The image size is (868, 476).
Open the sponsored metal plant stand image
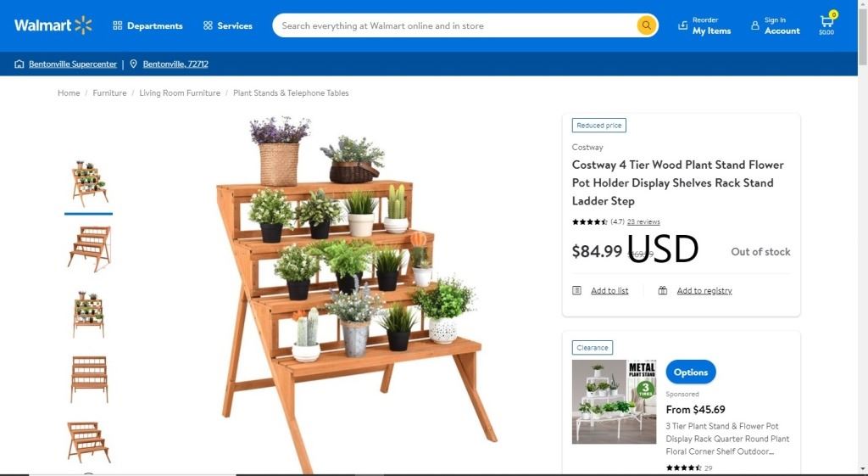(x=614, y=401)
